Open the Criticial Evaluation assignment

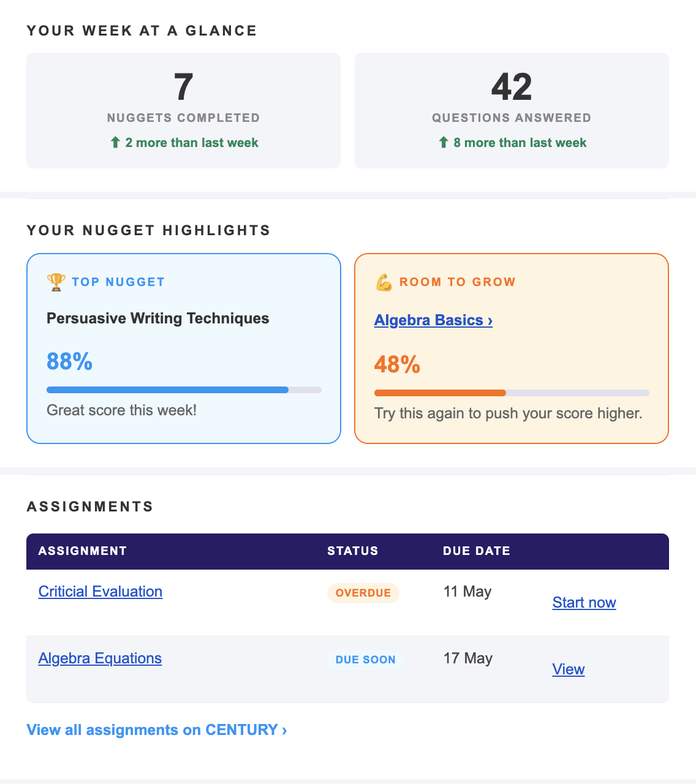coord(100,592)
